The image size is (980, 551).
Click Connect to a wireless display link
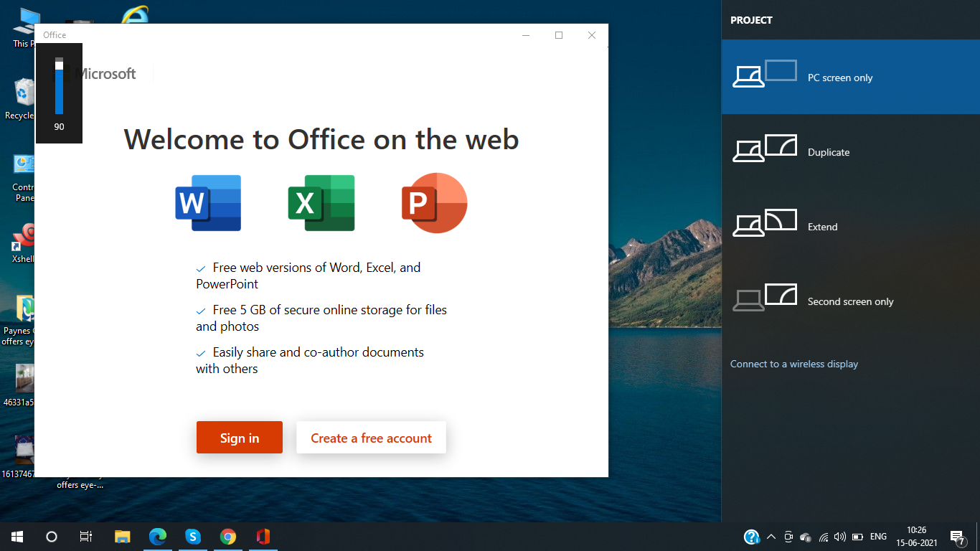(x=793, y=364)
